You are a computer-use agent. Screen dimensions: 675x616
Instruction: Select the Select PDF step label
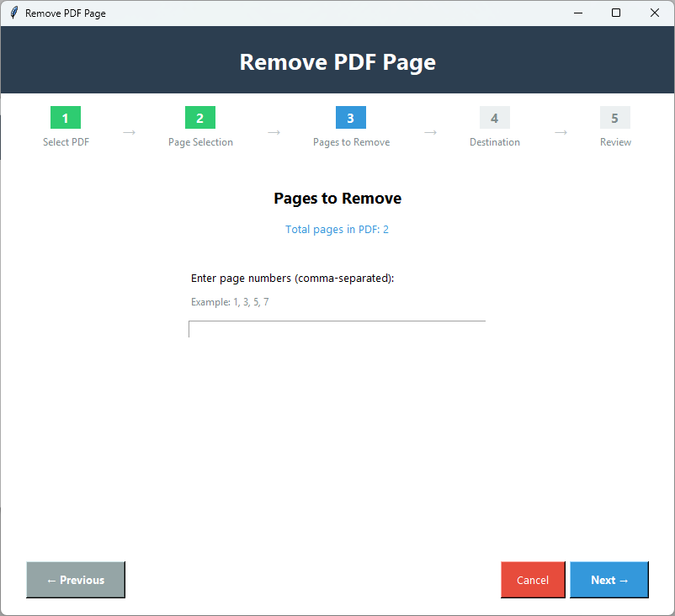[65, 141]
